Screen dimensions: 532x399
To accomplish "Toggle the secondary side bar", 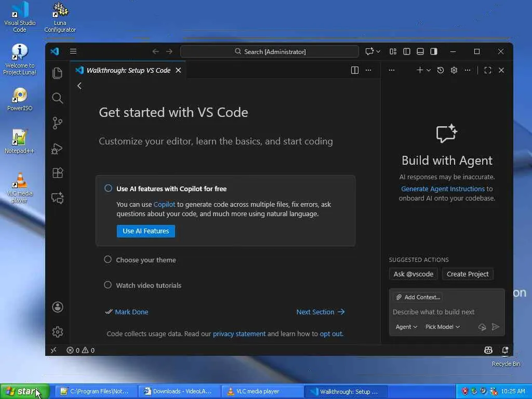I will pyautogui.click(x=434, y=51).
